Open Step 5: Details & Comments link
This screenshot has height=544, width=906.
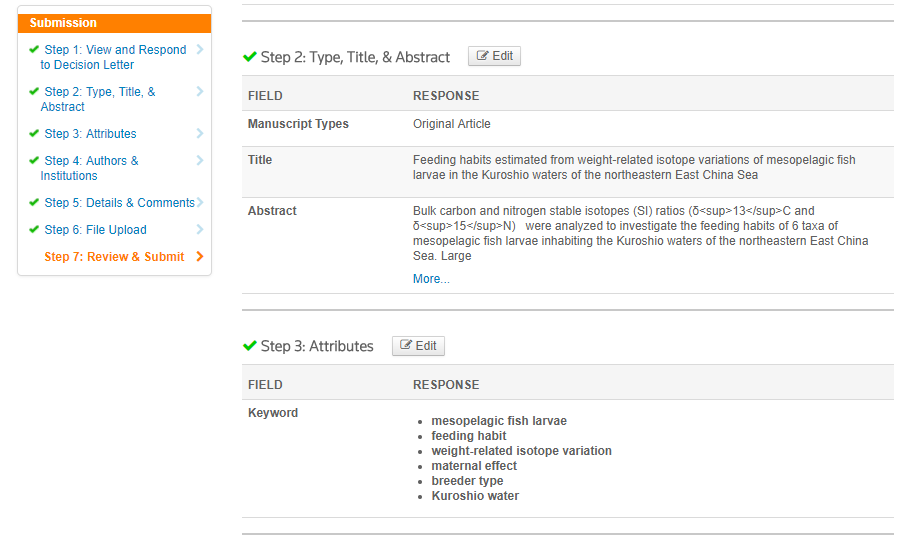point(120,202)
